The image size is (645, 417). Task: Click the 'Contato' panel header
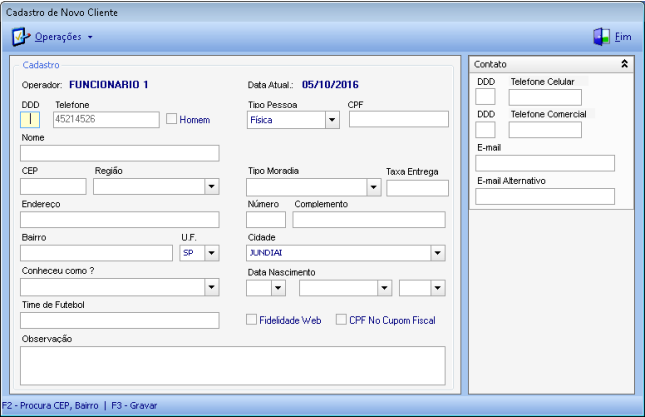point(551,64)
